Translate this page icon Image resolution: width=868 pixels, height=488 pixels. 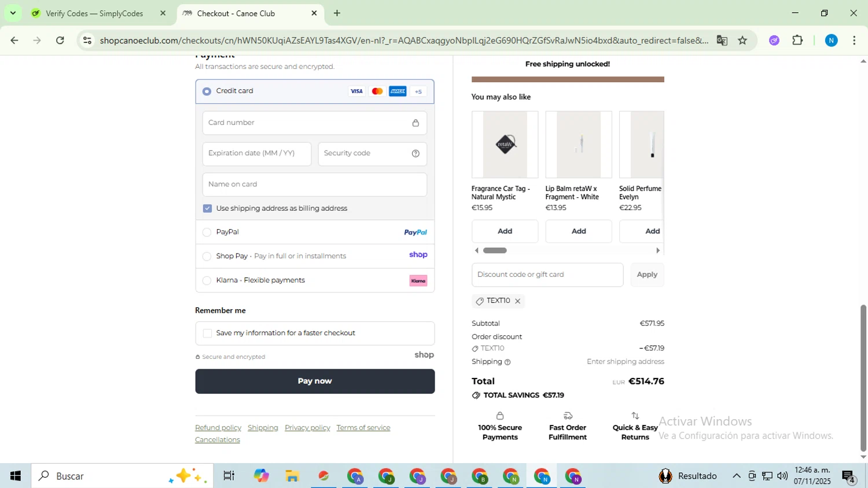(x=722, y=41)
